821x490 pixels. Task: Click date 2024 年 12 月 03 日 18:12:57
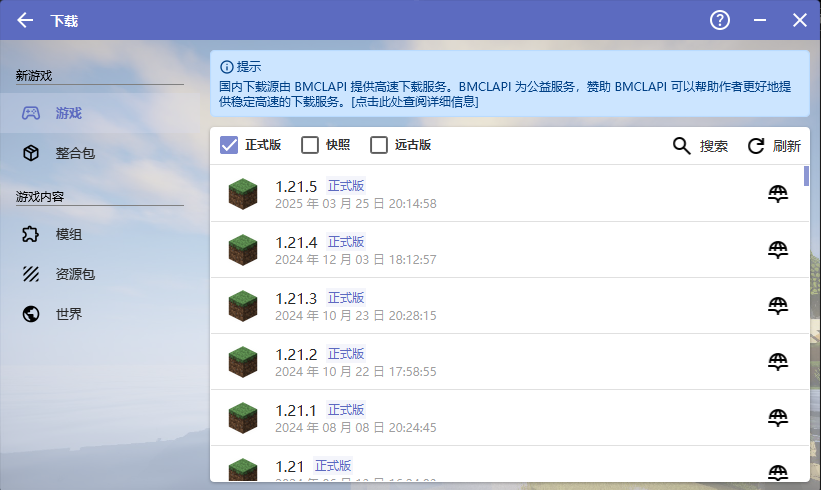tap(356, 260)
